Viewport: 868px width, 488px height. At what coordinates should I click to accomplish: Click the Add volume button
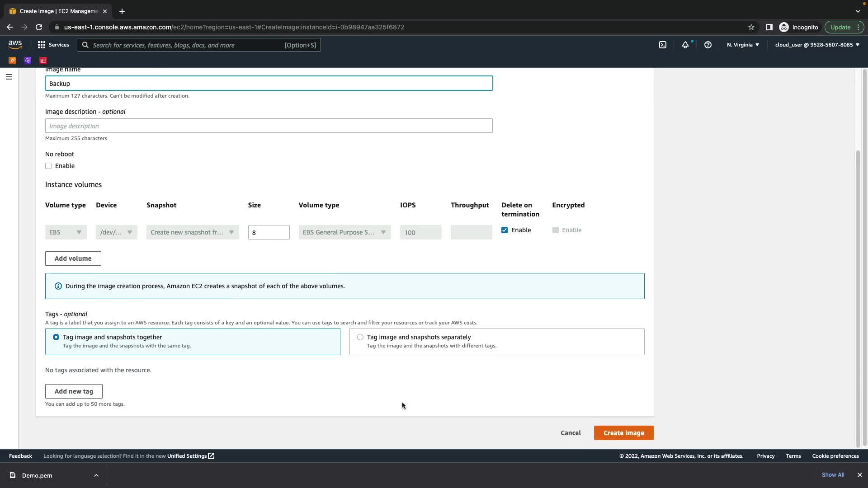pos(73,258)
